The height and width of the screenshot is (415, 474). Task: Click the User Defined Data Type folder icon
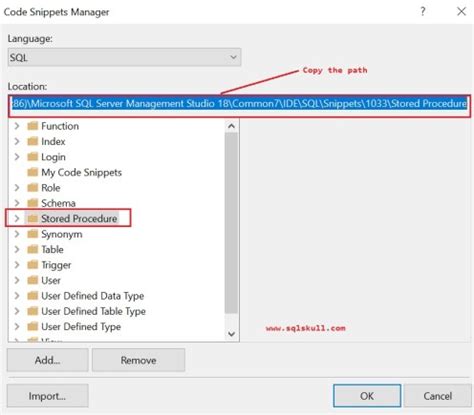(x=32, y=295)
